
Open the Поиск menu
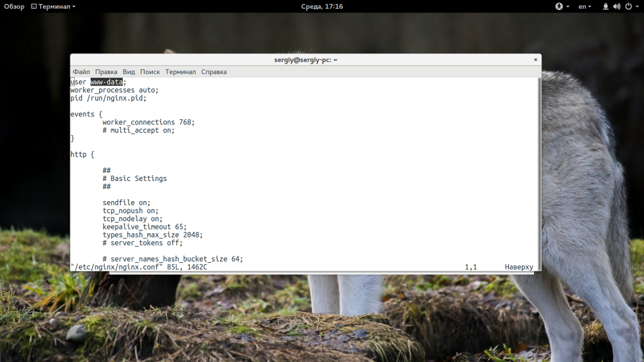[150, 72]
